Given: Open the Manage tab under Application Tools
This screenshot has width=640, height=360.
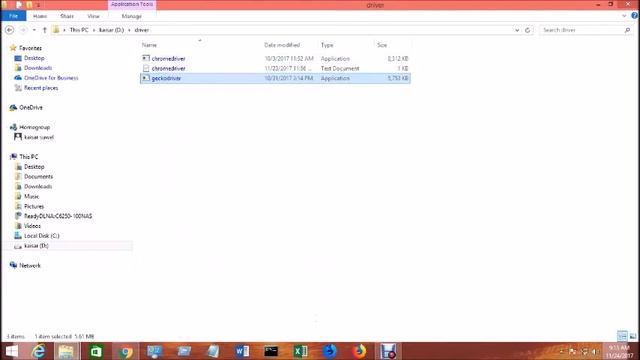Looking at the screenshot, I should pos(131,16).
